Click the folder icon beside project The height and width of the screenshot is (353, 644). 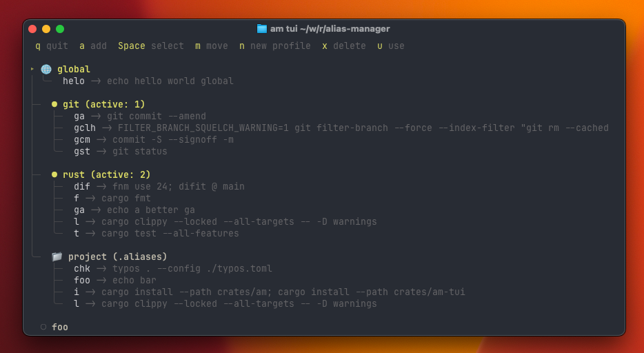pyautogui.click(x=57, y=256)
